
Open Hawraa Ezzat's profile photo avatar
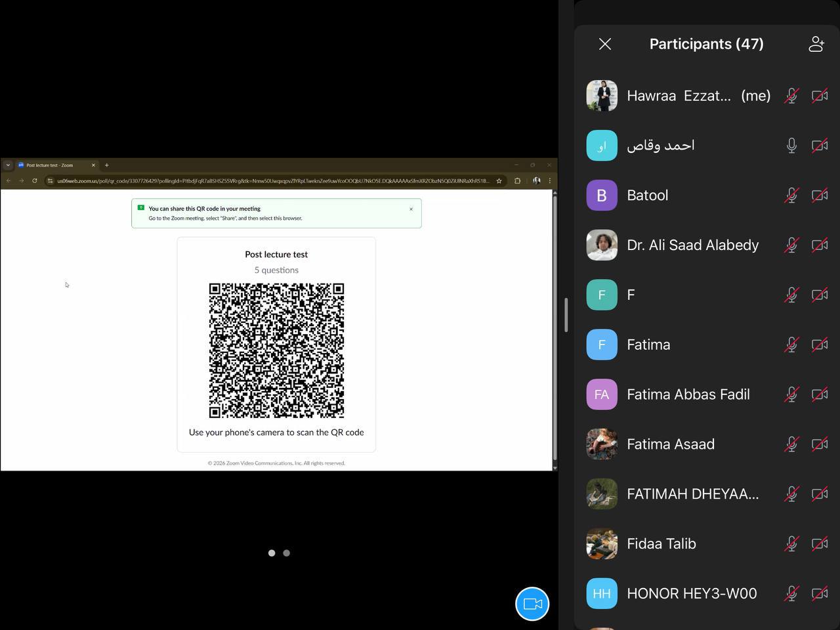(602, 96)
